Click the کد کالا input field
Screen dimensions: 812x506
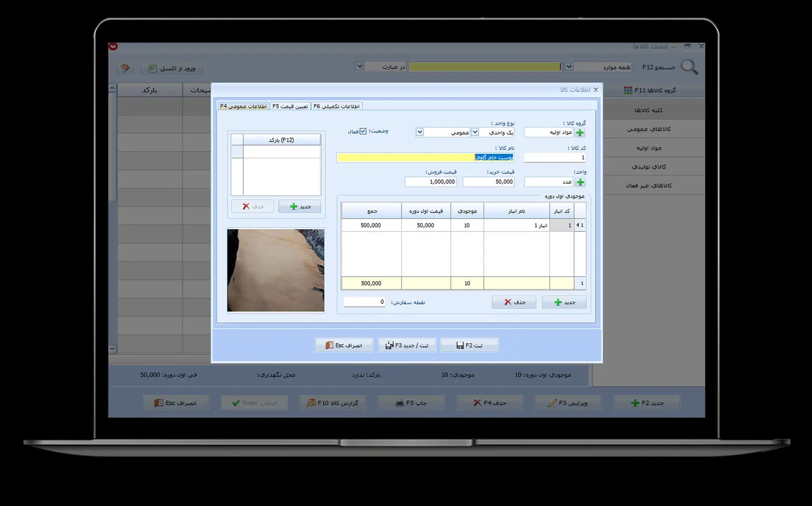tap(555, 157)
